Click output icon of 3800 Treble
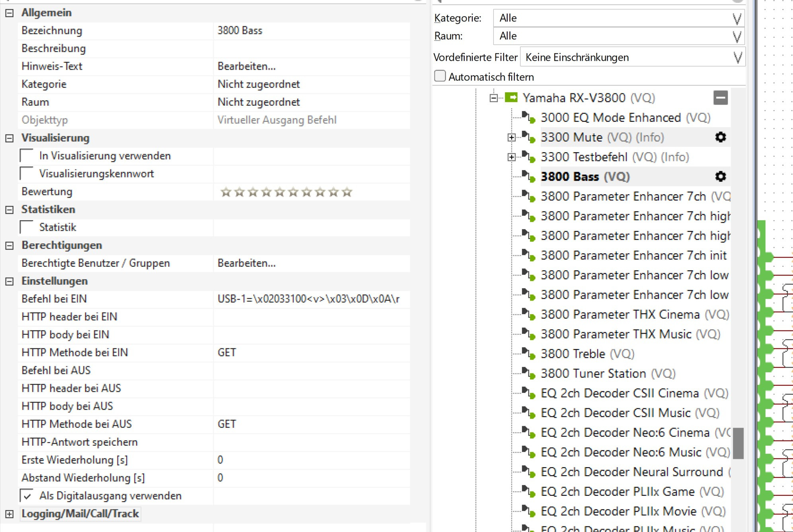793x532 pixels. pyautogui.click(x=529, y=353)
